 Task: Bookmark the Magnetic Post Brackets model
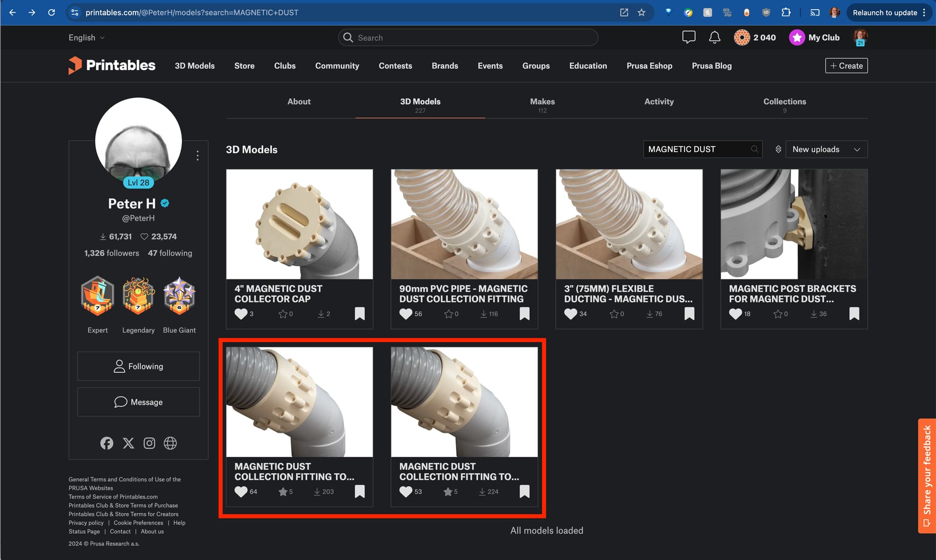tap(854, 314)
